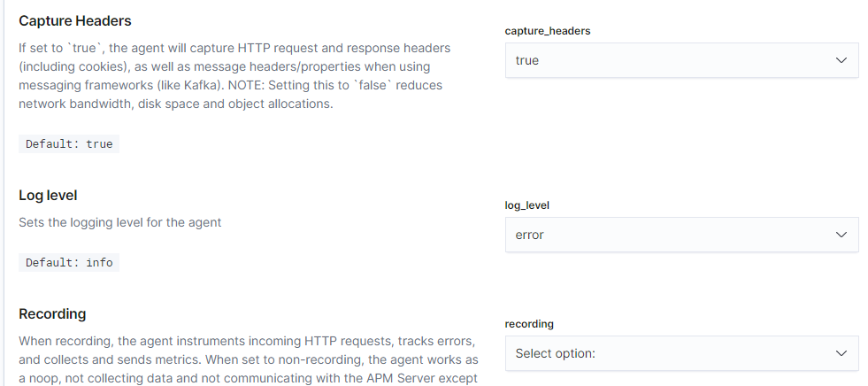Click the "Select option:" placeholder text
868x386 pixels.
pyautogui.click(x=555, y=353)
